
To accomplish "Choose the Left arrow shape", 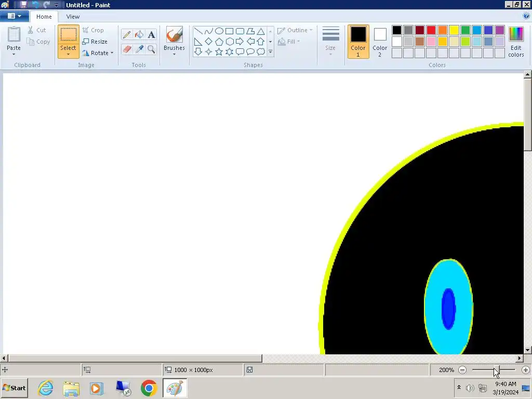I will [250, 42].
